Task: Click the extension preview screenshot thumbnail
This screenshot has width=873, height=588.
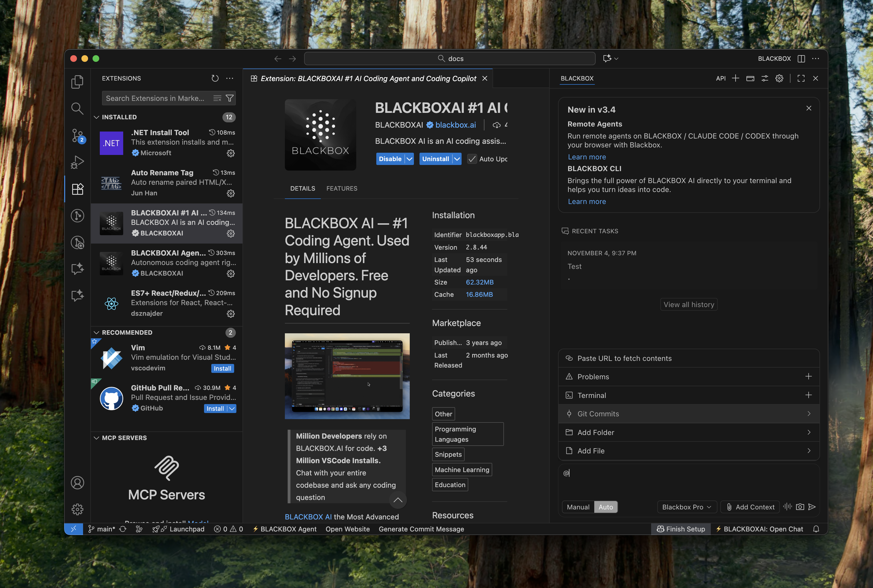Action: coord(347,376)
